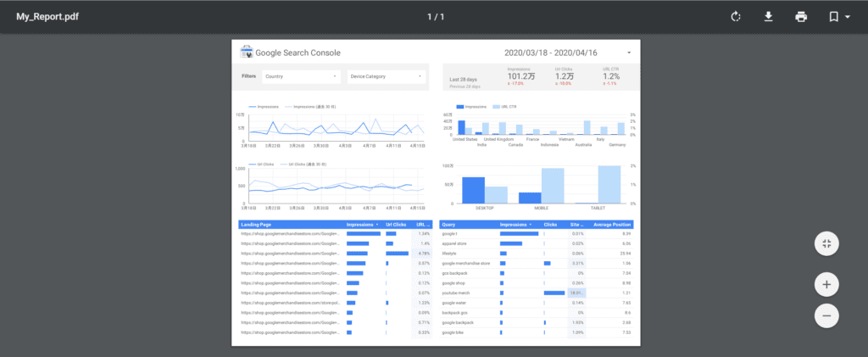
Task: Click the 18.01 site CTR cell
Action: point(576,293)
